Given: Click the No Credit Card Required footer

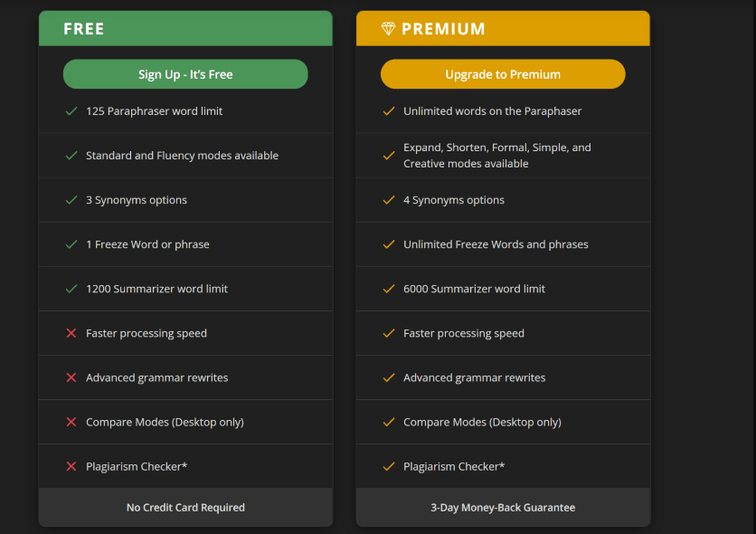Looking at the screenshot, I should pos(185,508).
